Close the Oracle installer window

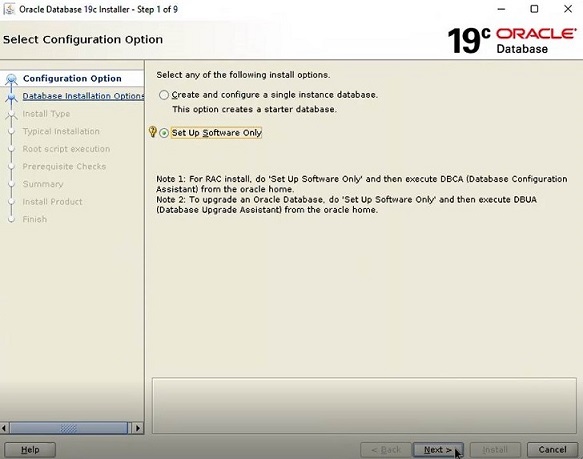point(568,9)
